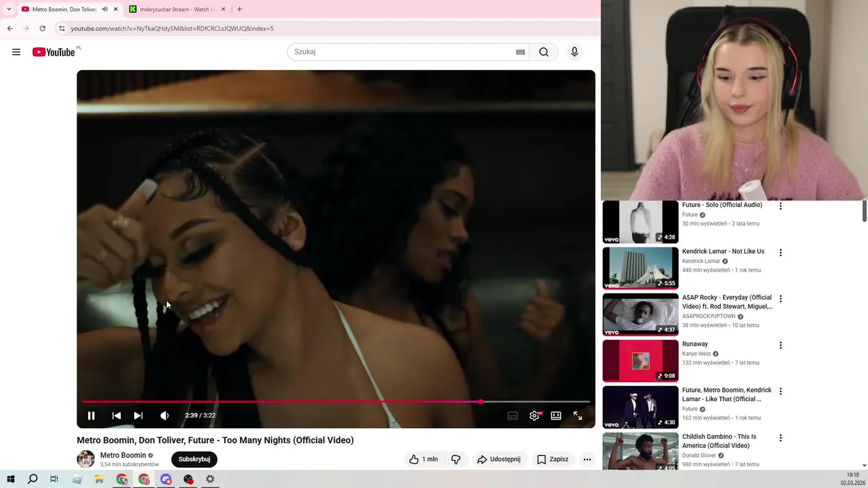Subscribe with the Subskrybuj button

(x=194, y=460)
